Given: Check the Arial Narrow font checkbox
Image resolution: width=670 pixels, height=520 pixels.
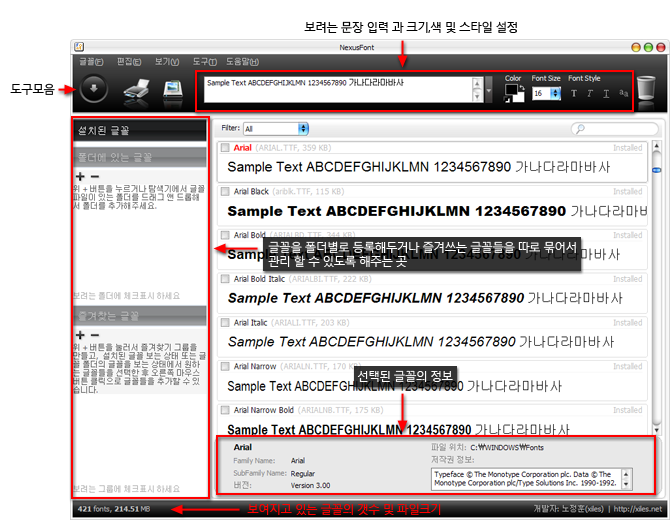Looking at the screenshot, I should click(225, 365).
